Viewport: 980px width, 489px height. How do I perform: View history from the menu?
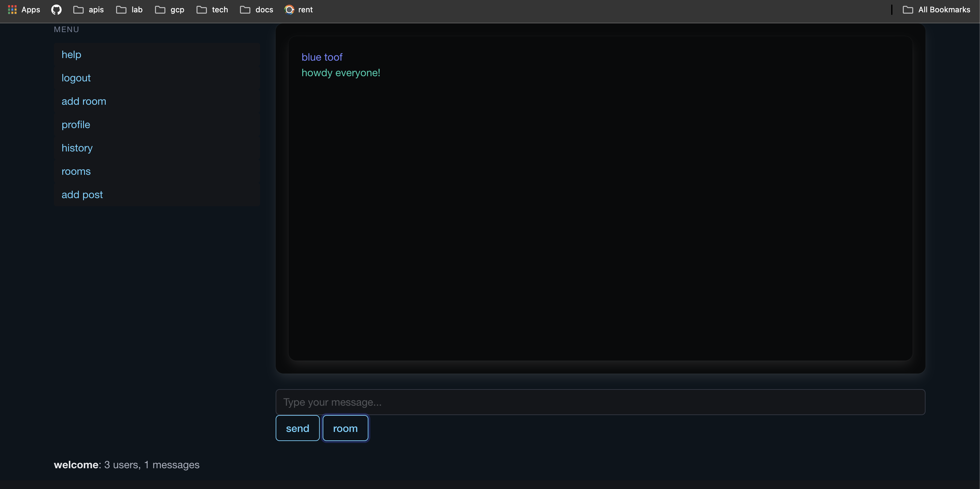click(x=157, y=148)
